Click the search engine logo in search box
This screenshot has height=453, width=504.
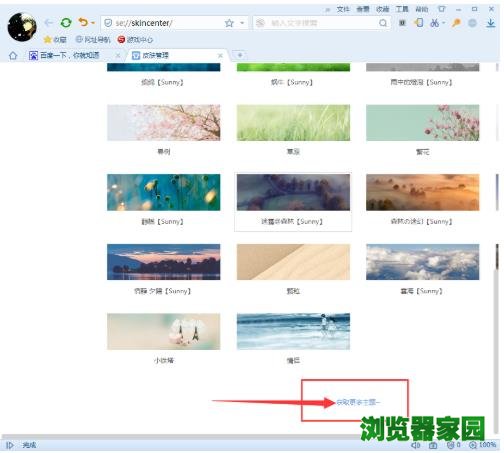260,23
